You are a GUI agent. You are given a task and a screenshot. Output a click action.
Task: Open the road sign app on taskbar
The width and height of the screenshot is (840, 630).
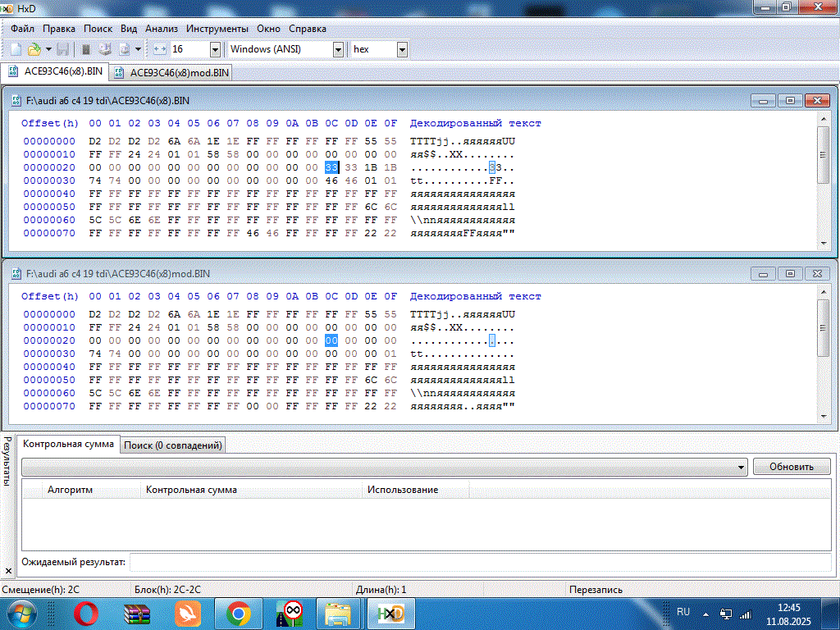click(290, 614)
